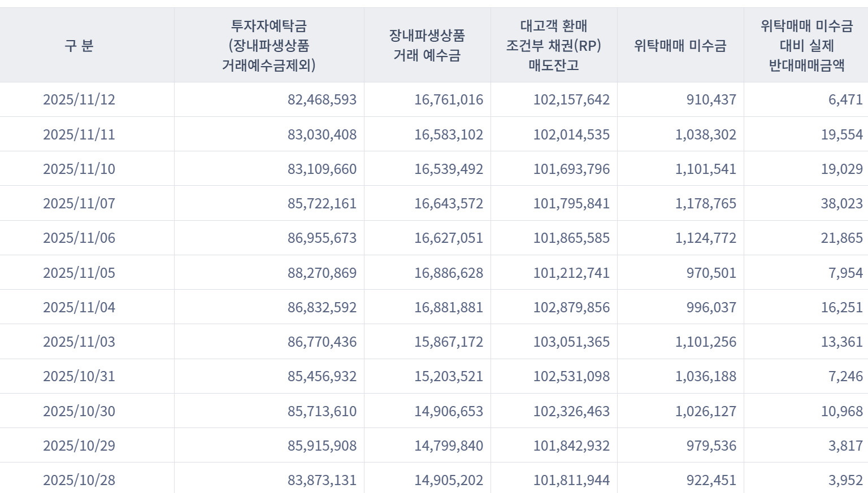868x493 pixels.
Task: Click the receivable value 1,178,765
Action: click(x=705, y=203)
